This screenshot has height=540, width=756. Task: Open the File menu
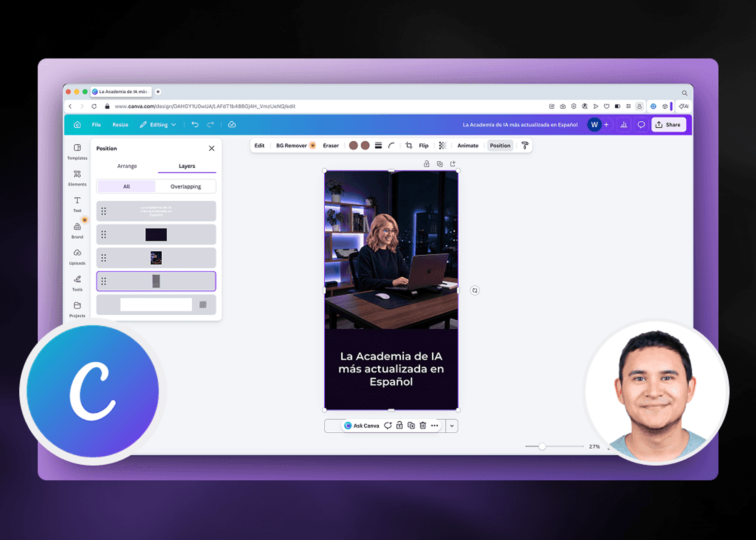click(x=96, y=124)
